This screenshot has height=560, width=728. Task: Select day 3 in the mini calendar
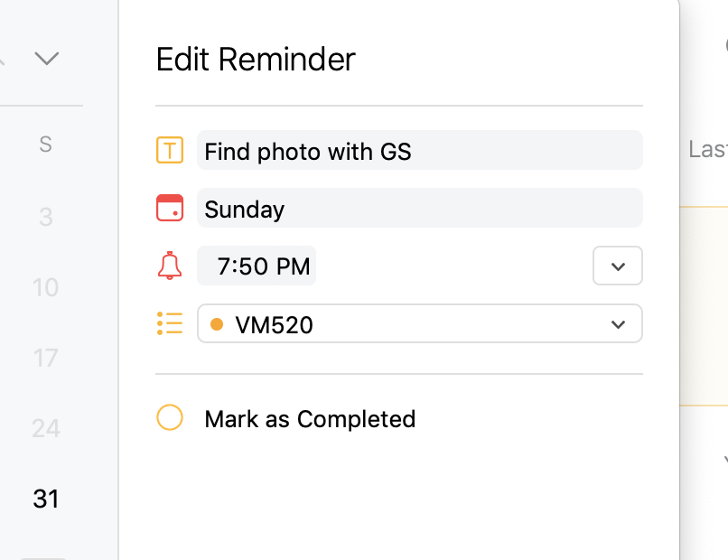click(x=46, y=217)
